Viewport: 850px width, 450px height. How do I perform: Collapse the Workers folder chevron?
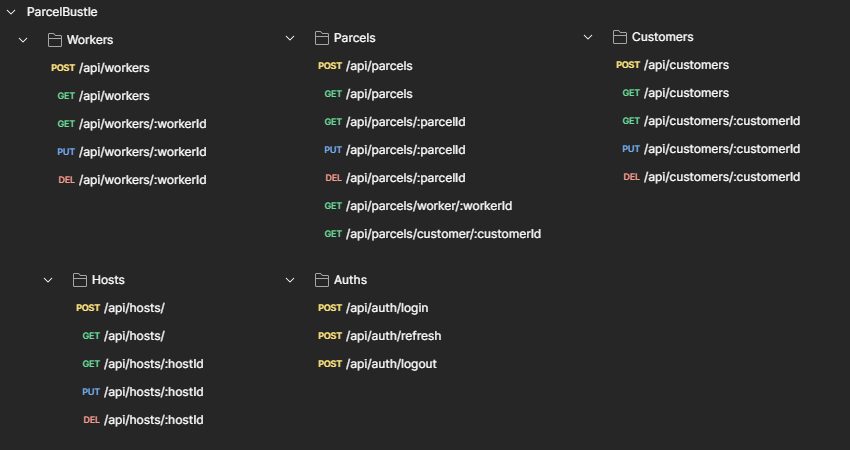pyautogui.click(x=23, y=40)
